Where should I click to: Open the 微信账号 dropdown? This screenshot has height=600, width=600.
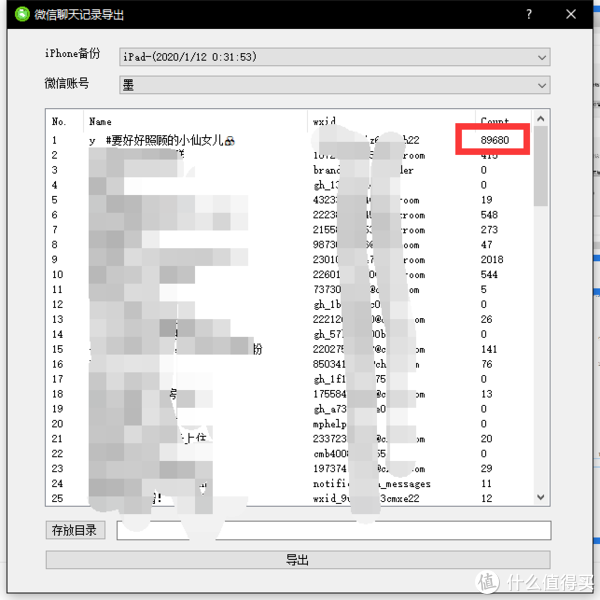point(334,85)
